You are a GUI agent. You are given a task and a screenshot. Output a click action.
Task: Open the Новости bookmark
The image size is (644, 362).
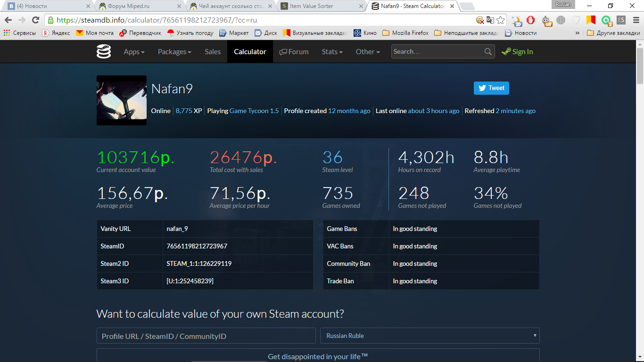point(521,33)
